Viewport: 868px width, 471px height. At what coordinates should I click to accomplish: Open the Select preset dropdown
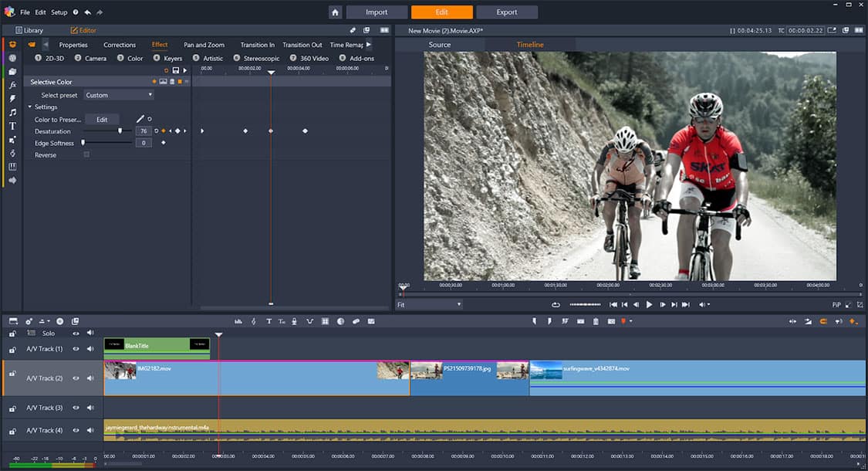click(x=119, y=95)
